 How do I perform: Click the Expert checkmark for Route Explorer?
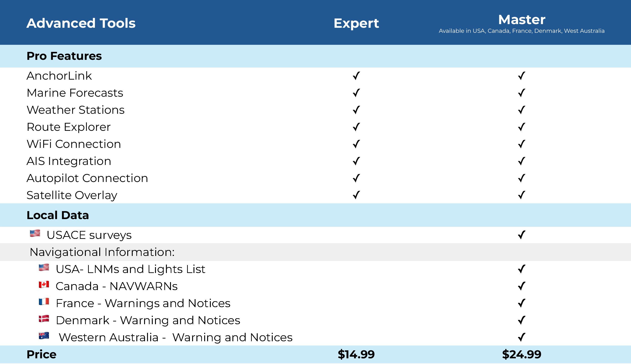[356, 127]
